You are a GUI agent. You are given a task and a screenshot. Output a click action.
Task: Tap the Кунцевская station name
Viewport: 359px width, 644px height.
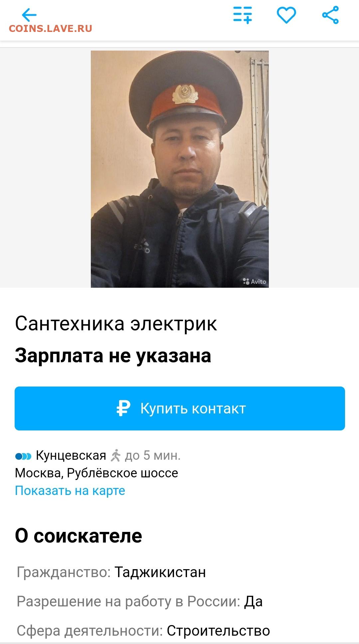tap(71, 455)
